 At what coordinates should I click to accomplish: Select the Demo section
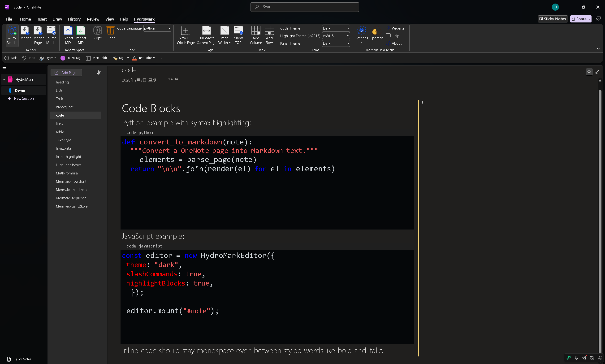click(24, 91)
